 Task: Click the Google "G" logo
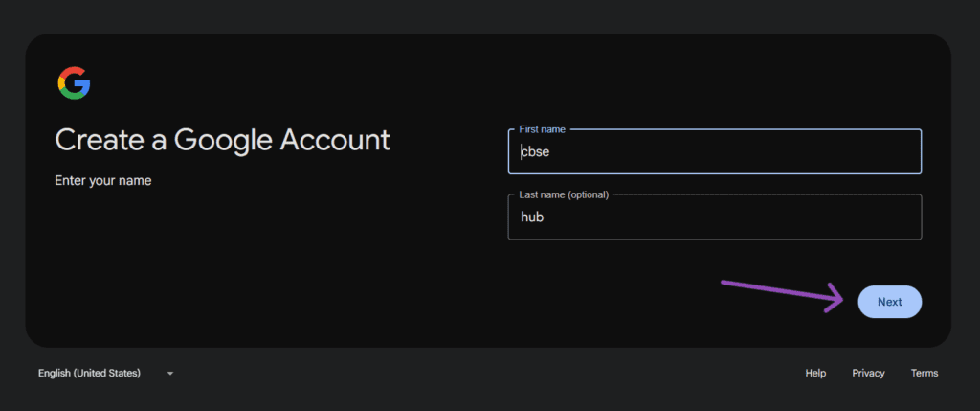[x=74, y=84]
